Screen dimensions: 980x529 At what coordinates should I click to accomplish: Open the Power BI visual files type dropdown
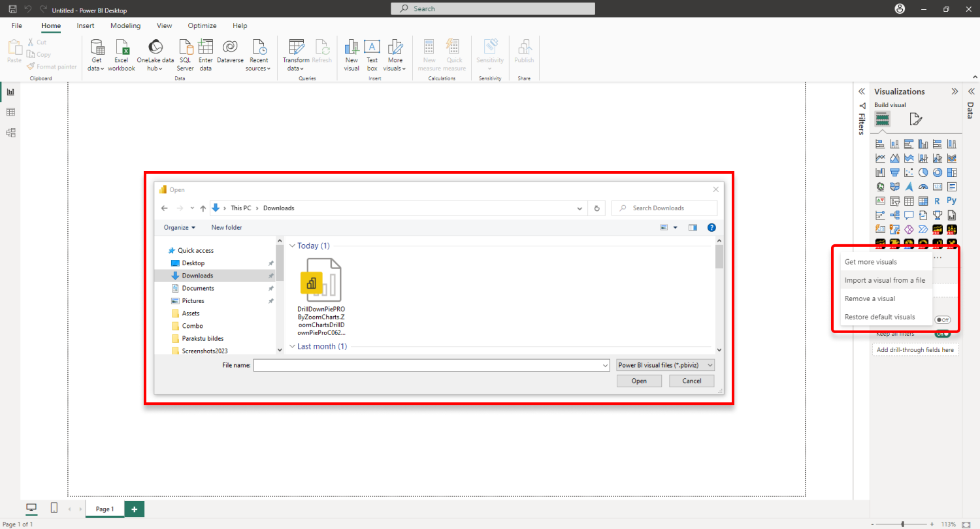665,365
